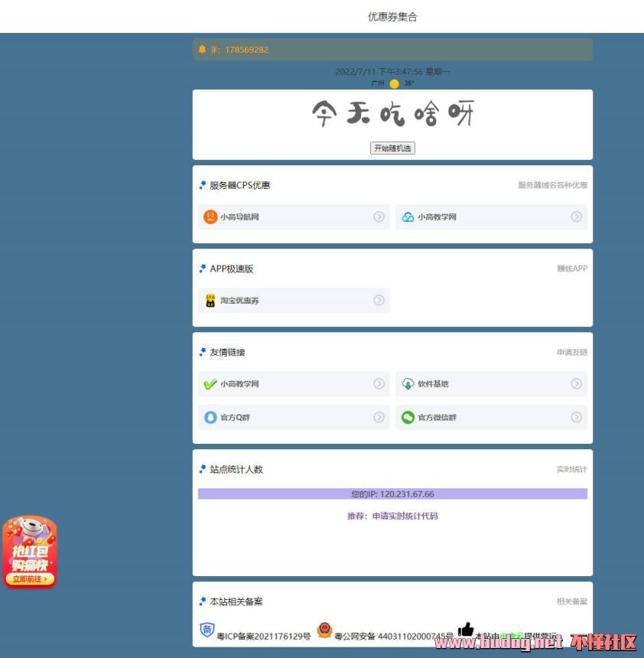Click the bell icon in the notice bar
The height and width of the screenshot is (658, 644).
click(203, 50)
